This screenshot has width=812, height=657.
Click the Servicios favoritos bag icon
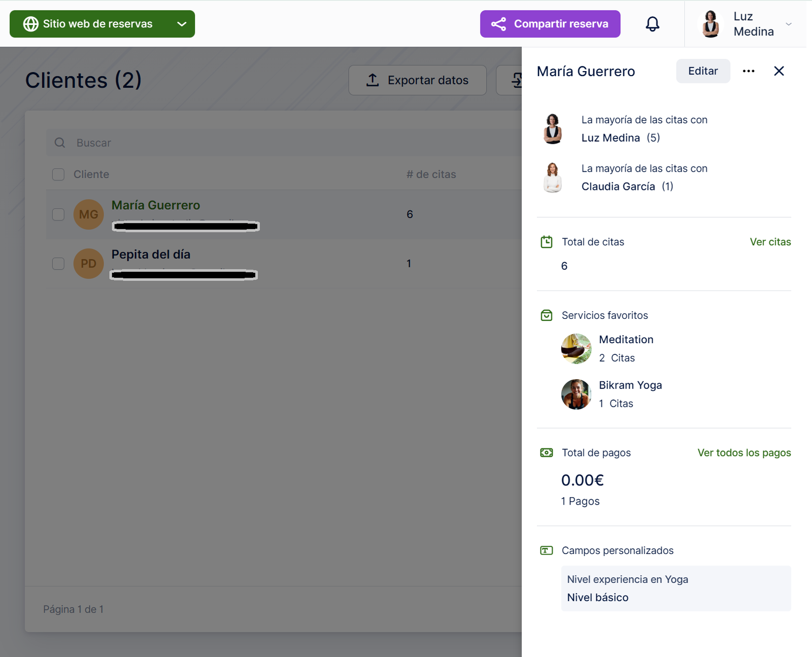[547, 315]
